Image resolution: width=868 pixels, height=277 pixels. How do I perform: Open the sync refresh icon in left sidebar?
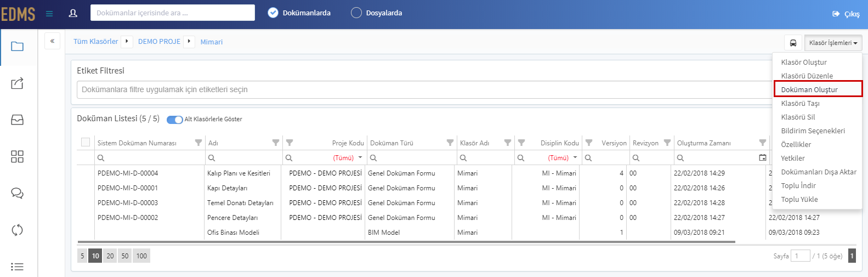[18, 230]
